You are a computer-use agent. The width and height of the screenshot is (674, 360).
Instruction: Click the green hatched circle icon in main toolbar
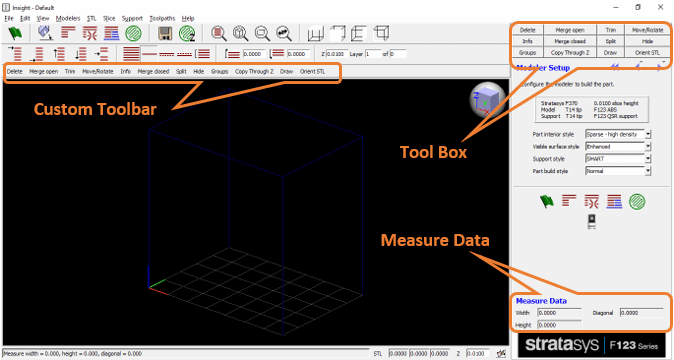[x=133, y=33]
